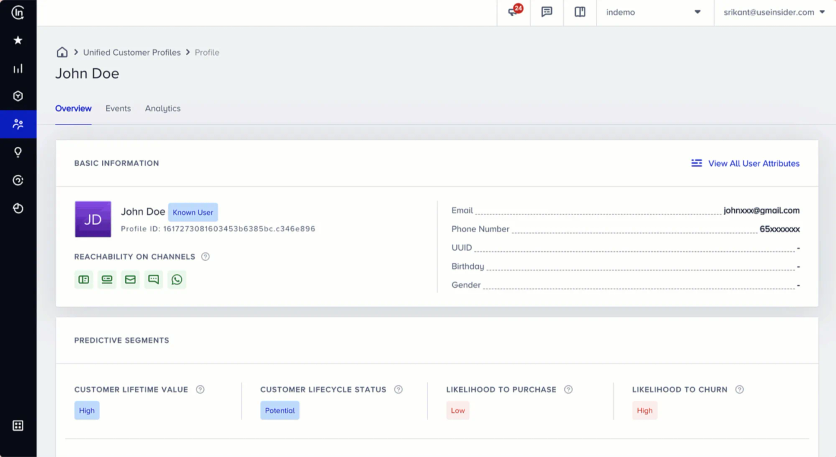Open View All User Attributes link
836x457 pixels.
pyautogui.click(x=753, y=163)
